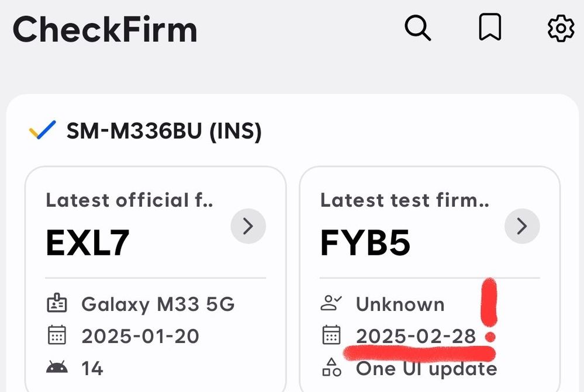584x392 pixels.
Task: Click the calendar icon beside 2025-01-20
Action: click(57, 334)
